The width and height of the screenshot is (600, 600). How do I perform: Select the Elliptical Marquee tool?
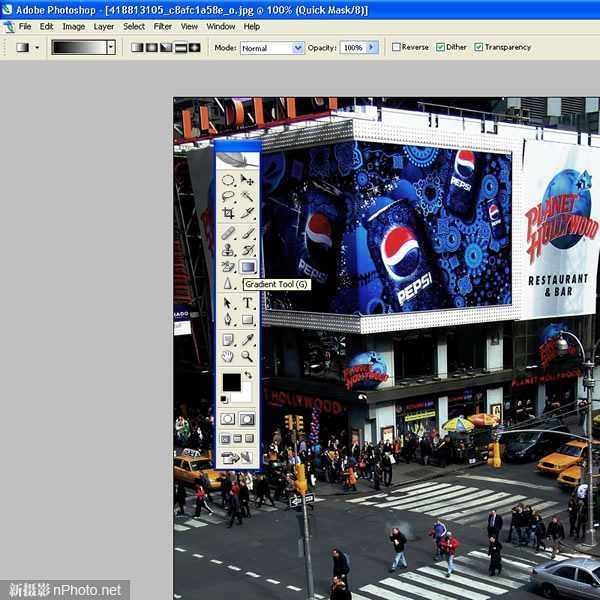228,180
